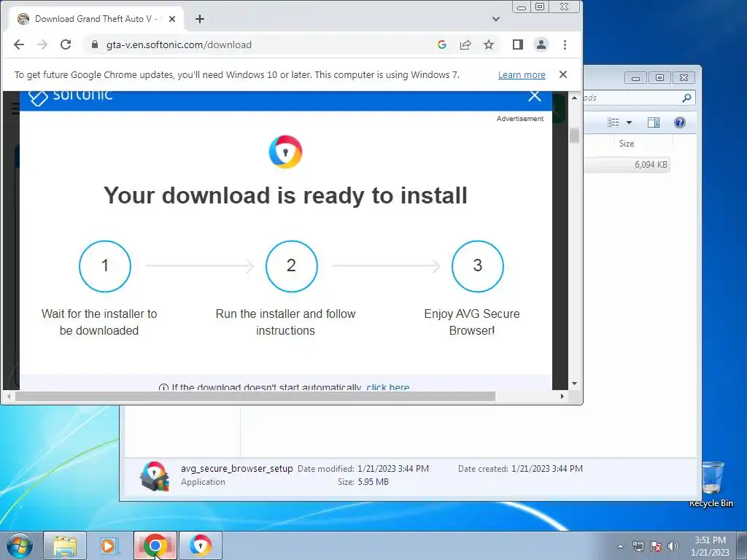Open the tab search dropdown chevron

496,19
